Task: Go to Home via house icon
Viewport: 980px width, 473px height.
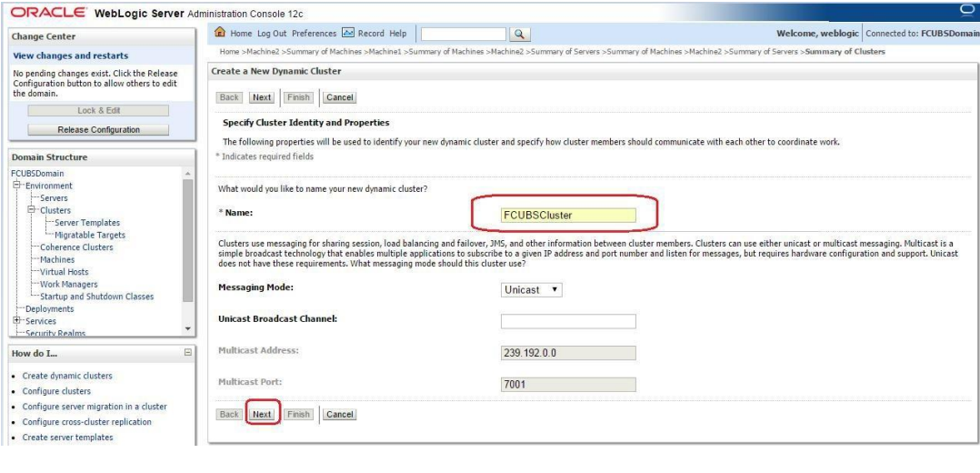Action: coord(220,33)
